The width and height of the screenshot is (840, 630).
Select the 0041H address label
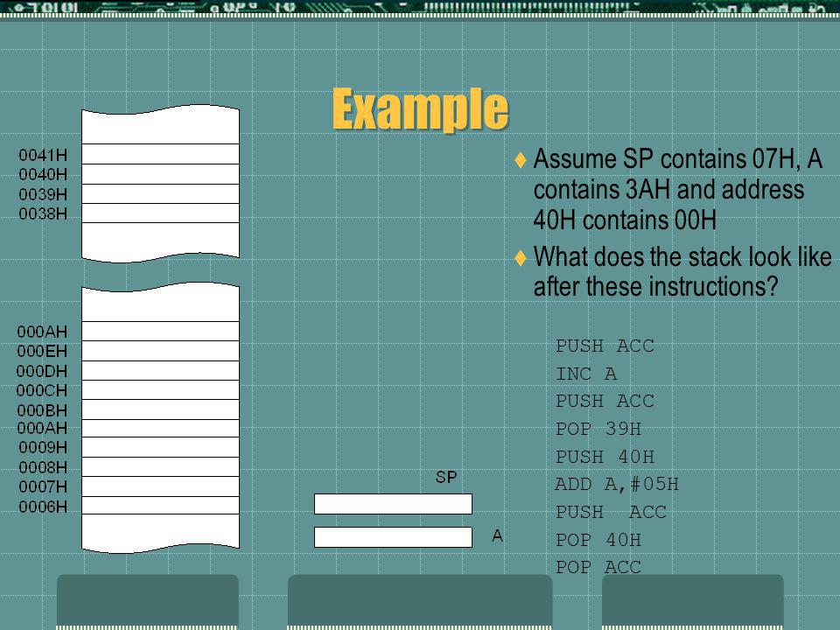tap(43, 155)
